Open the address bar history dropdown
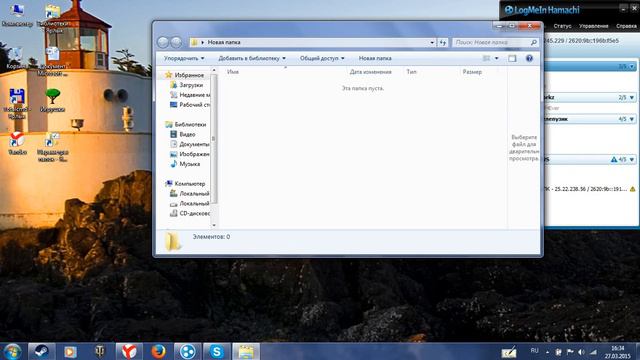640x360 pixels. [432, 42]
